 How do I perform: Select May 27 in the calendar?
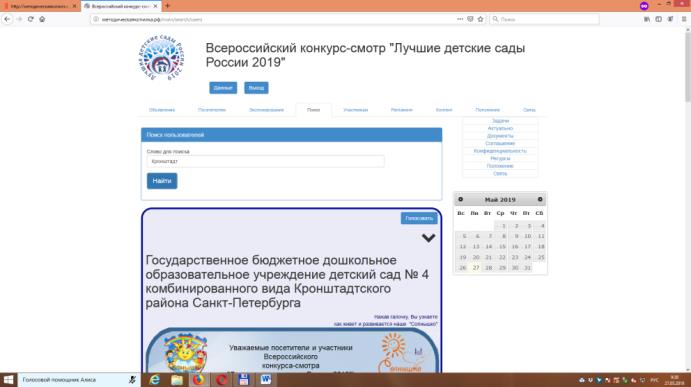476,268
